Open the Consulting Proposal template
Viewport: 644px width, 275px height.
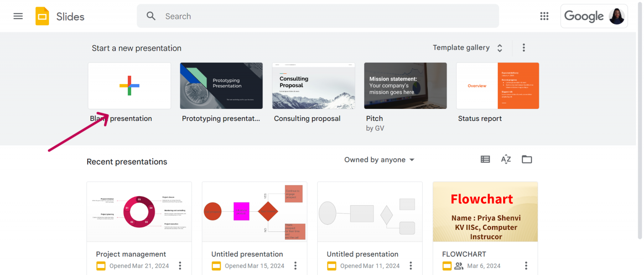(x=313, y=85)
